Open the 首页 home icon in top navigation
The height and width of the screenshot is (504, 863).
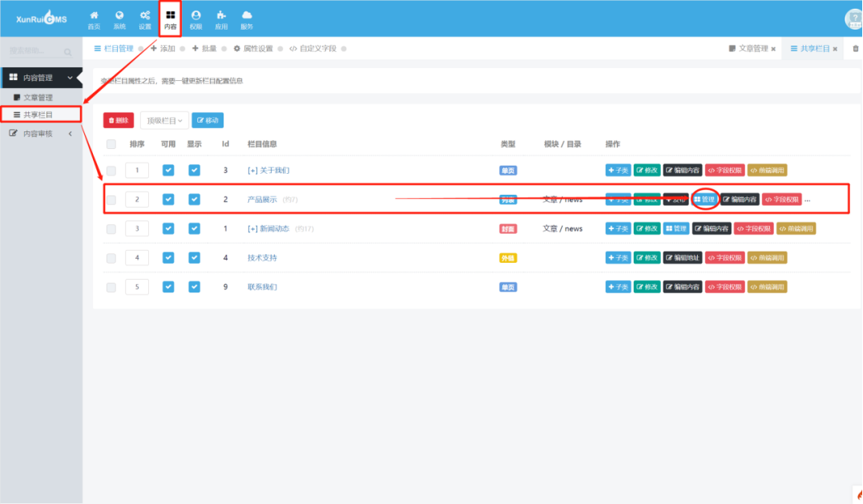94,19
